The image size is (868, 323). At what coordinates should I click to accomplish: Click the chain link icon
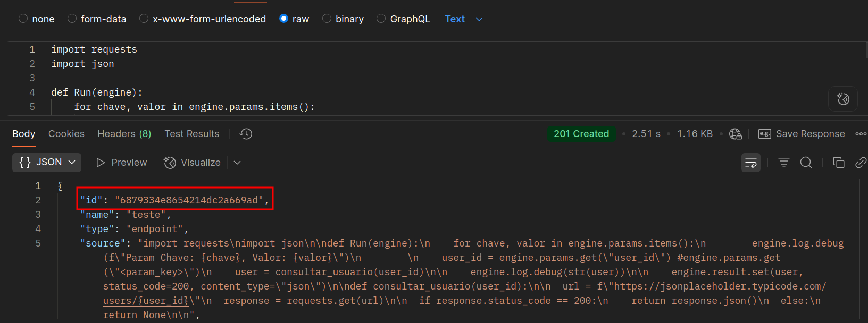click(861, 163)
